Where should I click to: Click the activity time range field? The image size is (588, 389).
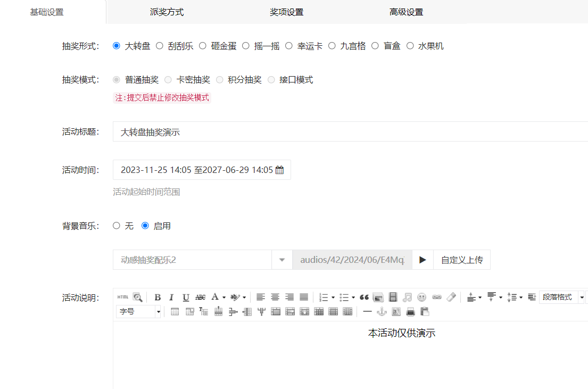202,170
